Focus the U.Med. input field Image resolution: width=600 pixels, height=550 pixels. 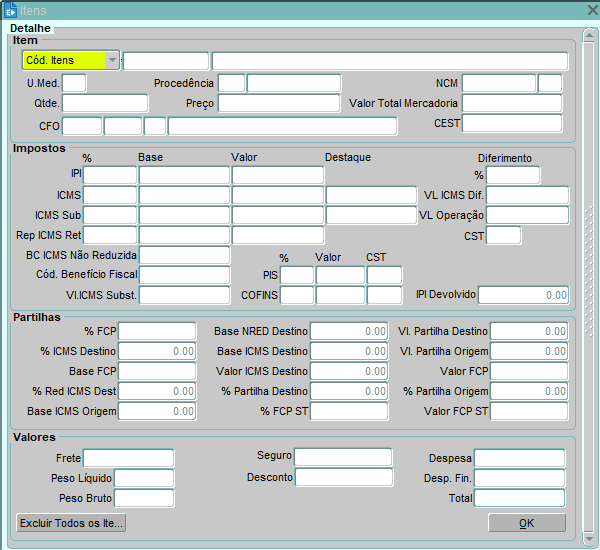pos(74,83)
